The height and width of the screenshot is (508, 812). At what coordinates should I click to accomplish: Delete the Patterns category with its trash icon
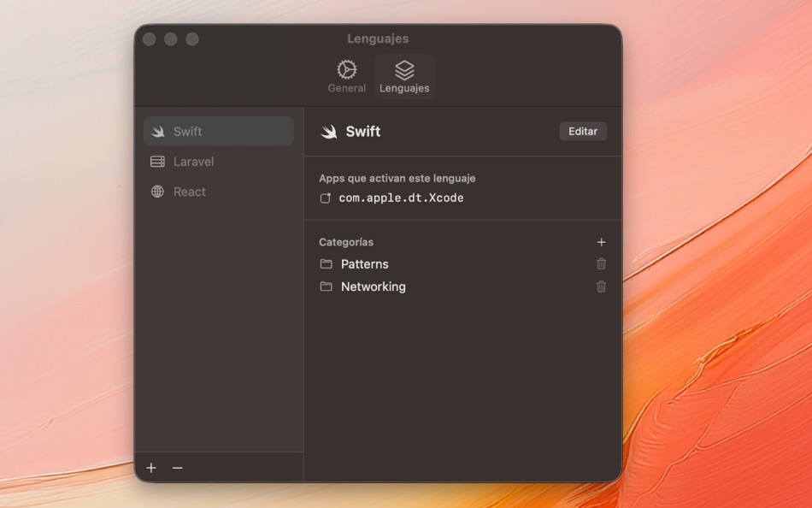coord(602,264)
